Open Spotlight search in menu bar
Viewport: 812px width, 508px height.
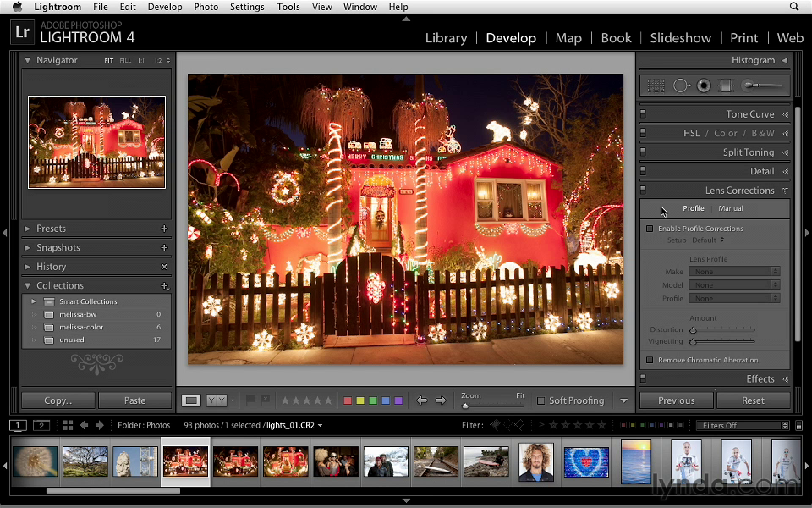(794, 7)
